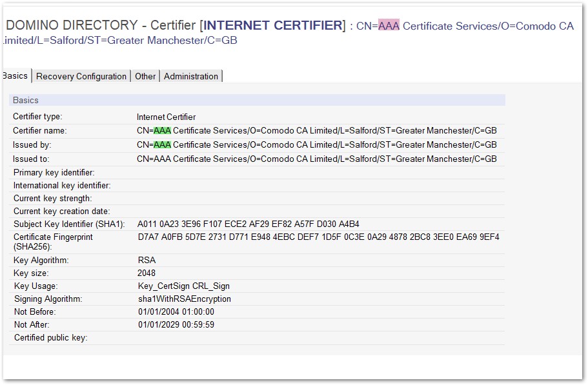Click the Current key strength label
588x385 pixels.
tap(52, 199)
